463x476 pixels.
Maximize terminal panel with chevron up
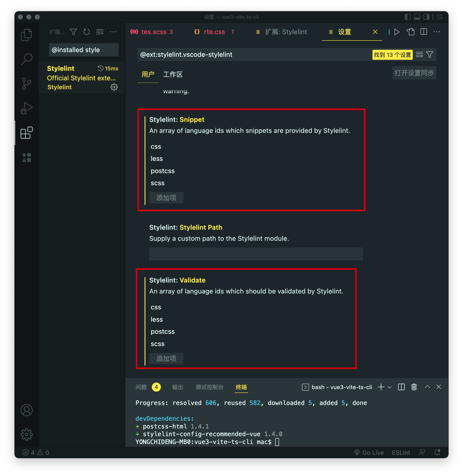pos(427,387)
